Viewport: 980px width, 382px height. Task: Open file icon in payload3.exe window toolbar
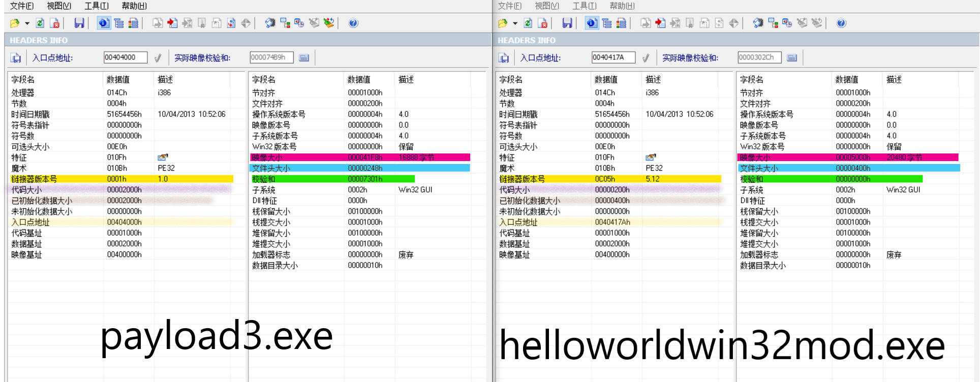14,23
